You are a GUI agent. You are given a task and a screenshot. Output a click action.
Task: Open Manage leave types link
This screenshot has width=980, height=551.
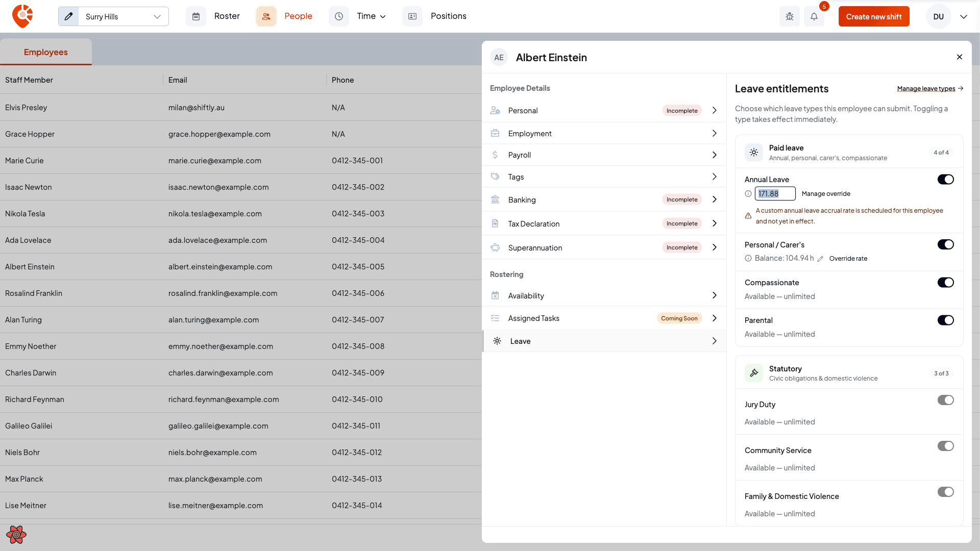point(930,89)
